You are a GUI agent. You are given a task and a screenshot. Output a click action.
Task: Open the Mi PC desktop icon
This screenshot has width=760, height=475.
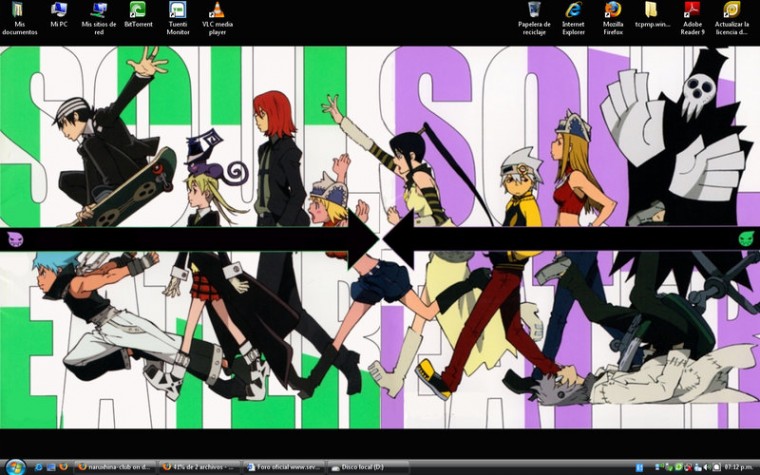(59, 16)
